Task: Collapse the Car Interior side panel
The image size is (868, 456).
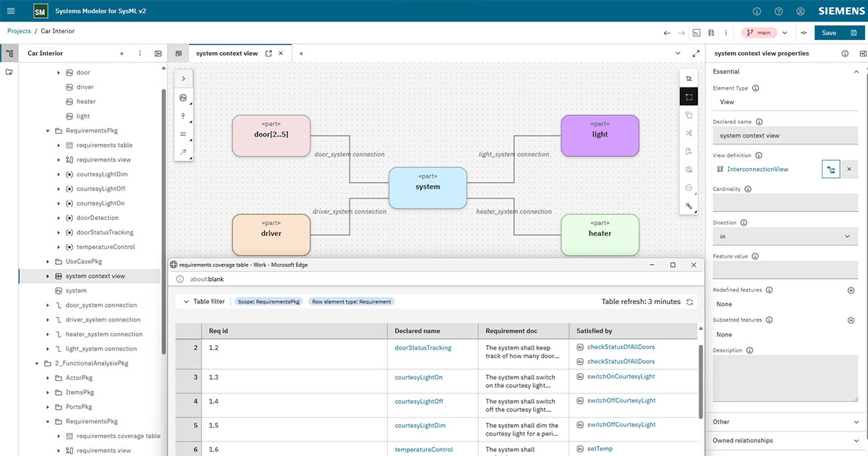Action: click(x=158, y=54)
